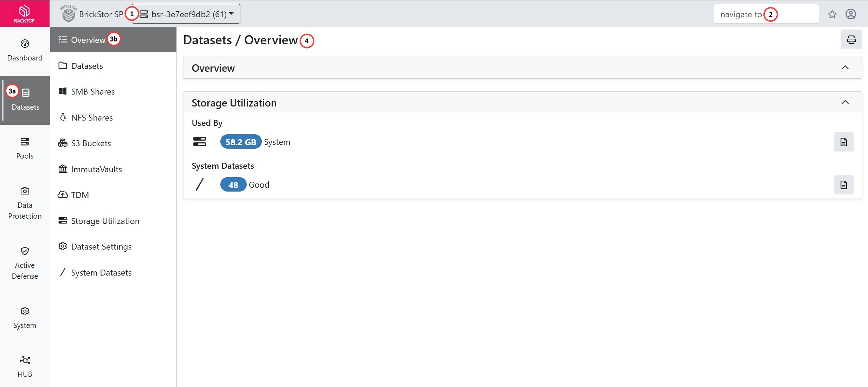Open Data Protection in sidebar
Viewport: 868px width, 387px height.
click(25, 203)
